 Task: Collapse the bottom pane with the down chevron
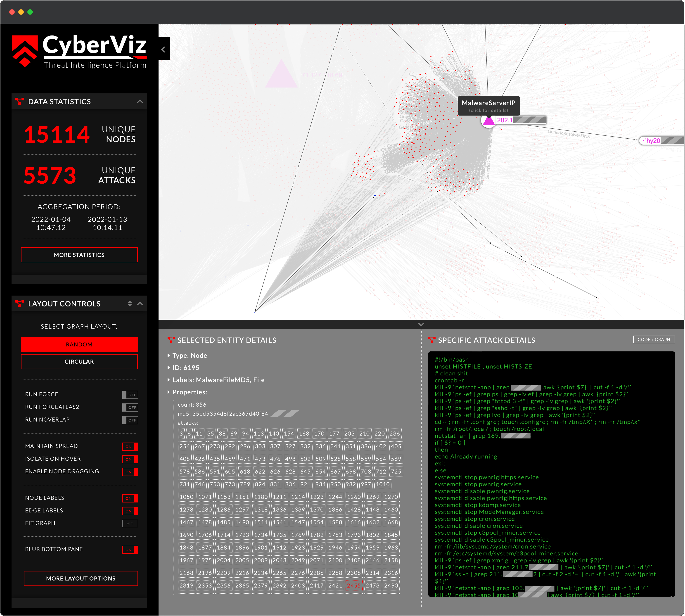[421, 324]
